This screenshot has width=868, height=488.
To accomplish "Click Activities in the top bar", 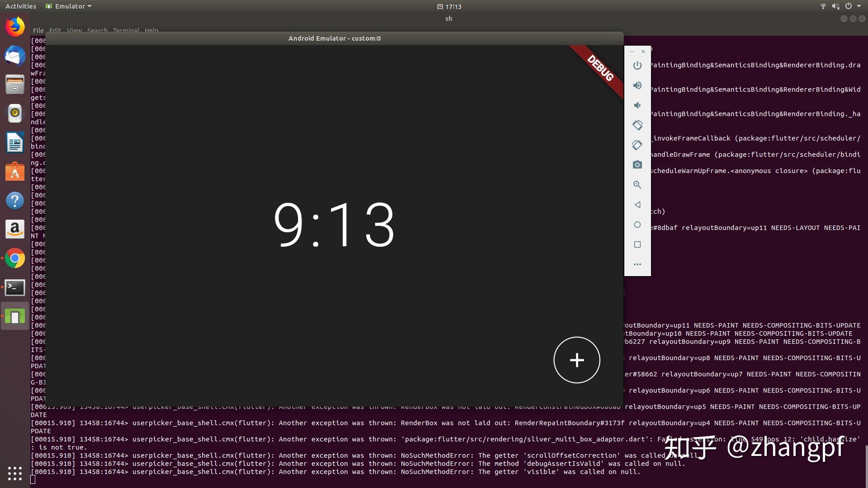I will click(x=20, y=6).
